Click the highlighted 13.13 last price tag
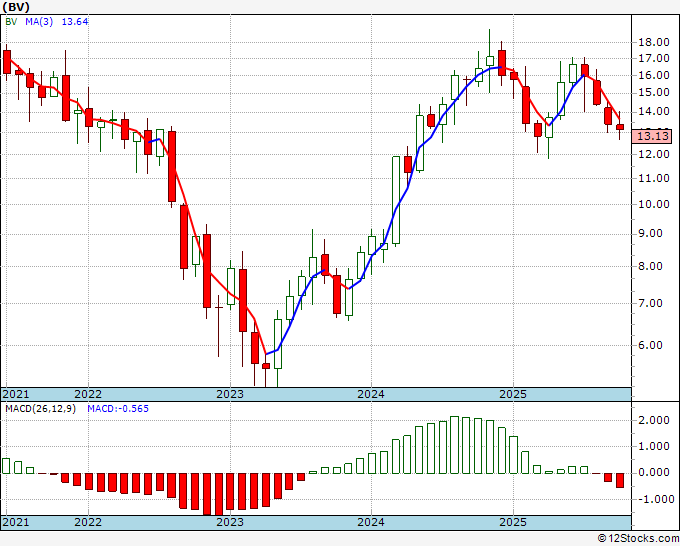 [654, 136]
